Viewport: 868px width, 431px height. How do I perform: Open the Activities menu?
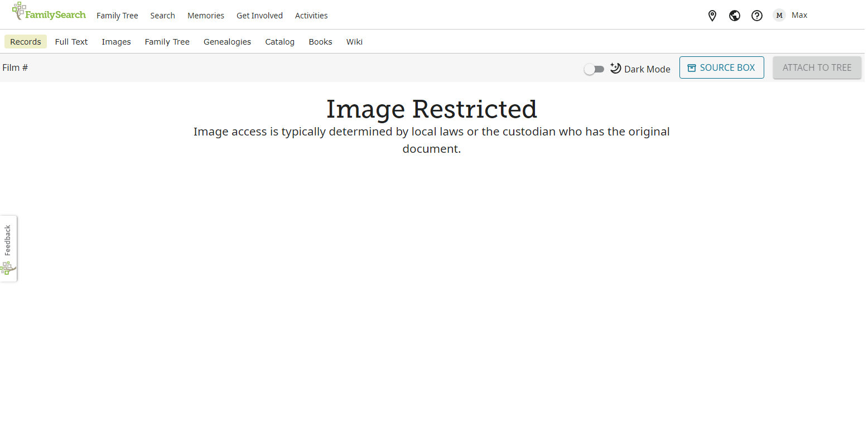tap(311, 16)
